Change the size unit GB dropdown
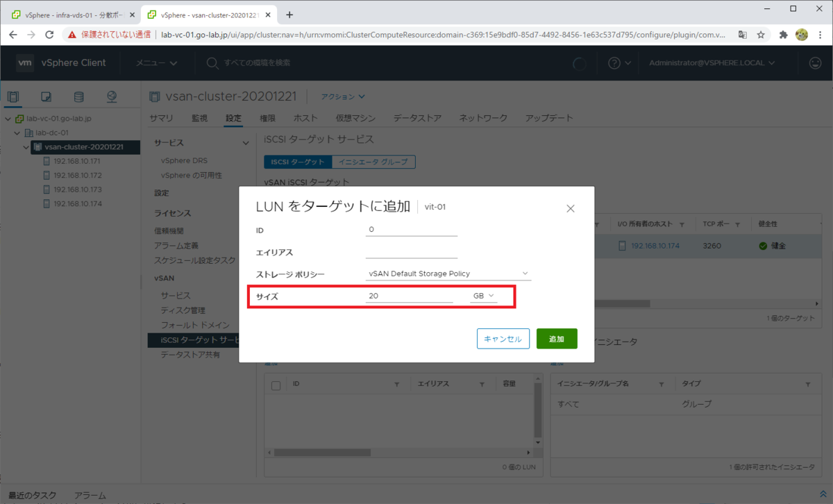Image resolution: width=833 pixels, height=504 pixels. (484, 296)
